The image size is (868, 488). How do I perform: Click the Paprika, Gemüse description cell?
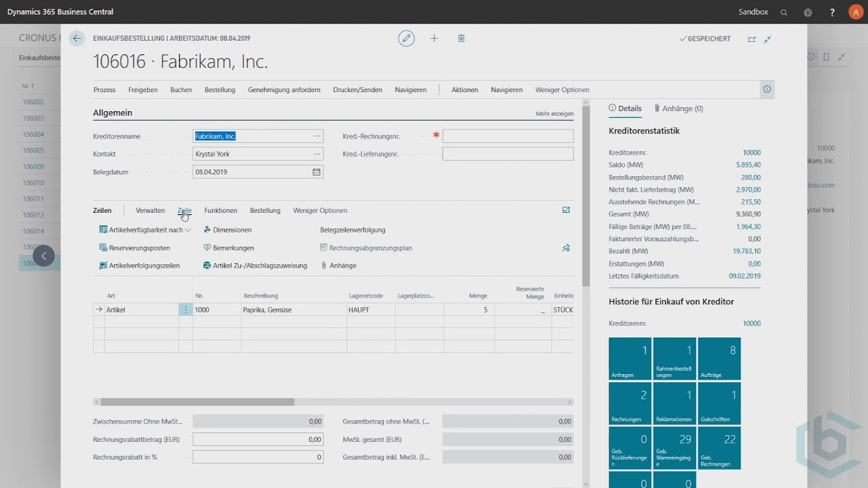[294, 310]
